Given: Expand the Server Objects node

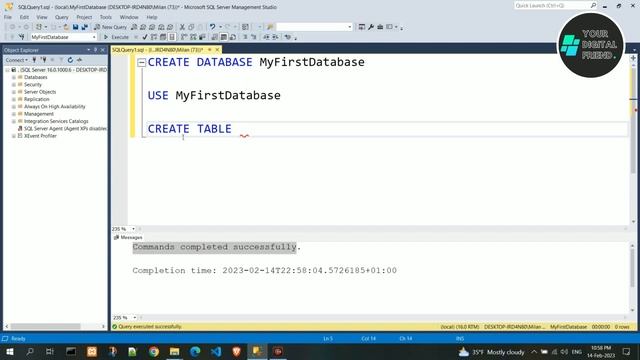Looking at the screenshot, I should click(x=14, y=92).
